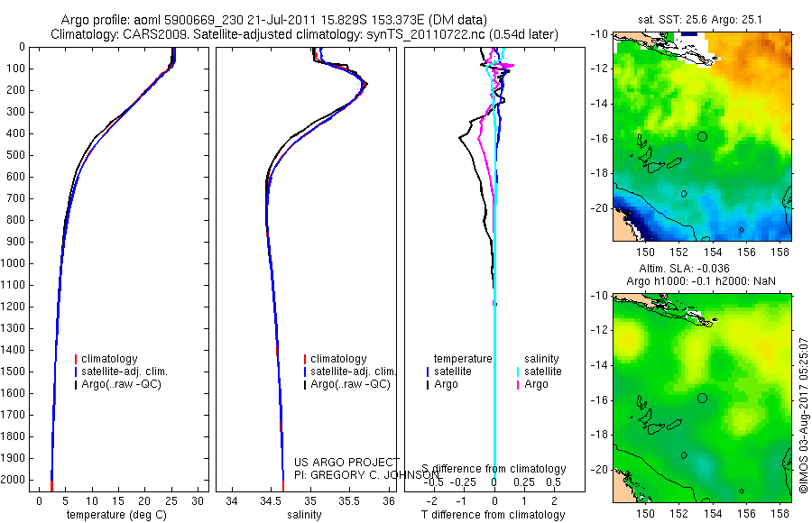Click the CARS2009 climatology subtitle line
Viewport: 812px width, 523px height.
click(305, 34)
